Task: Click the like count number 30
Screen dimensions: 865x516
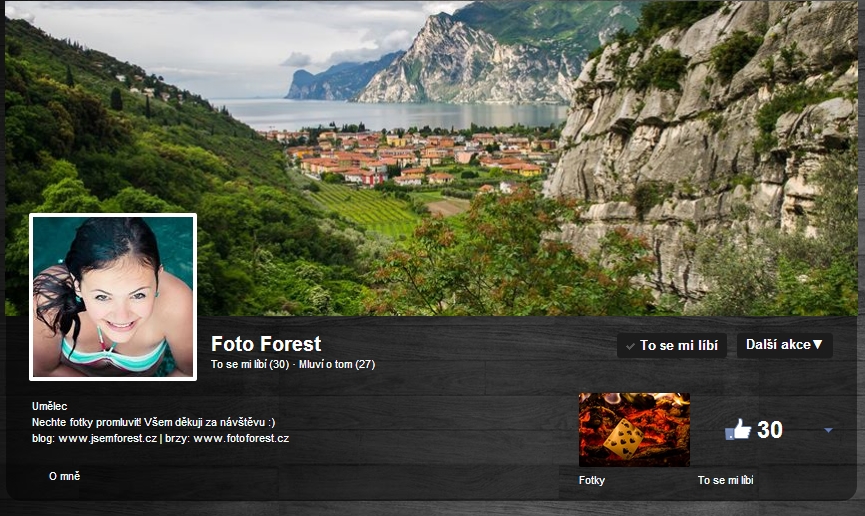Action: (770, 429)
